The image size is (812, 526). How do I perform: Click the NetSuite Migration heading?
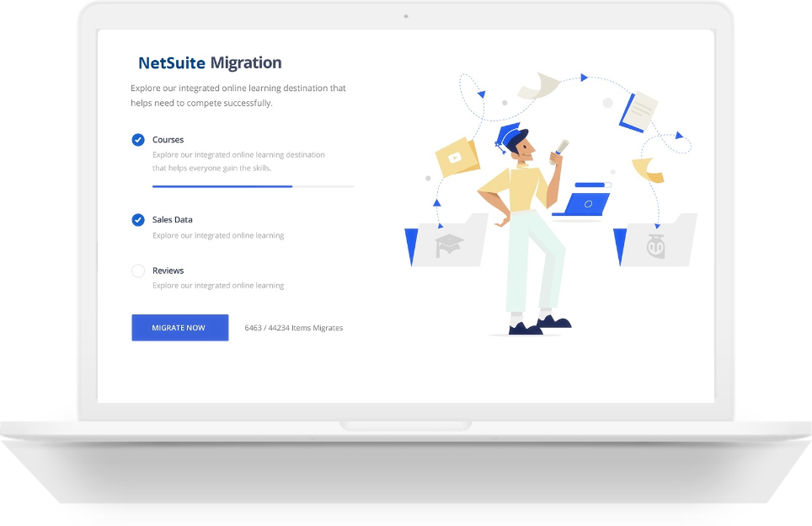(x=210, y=63)
